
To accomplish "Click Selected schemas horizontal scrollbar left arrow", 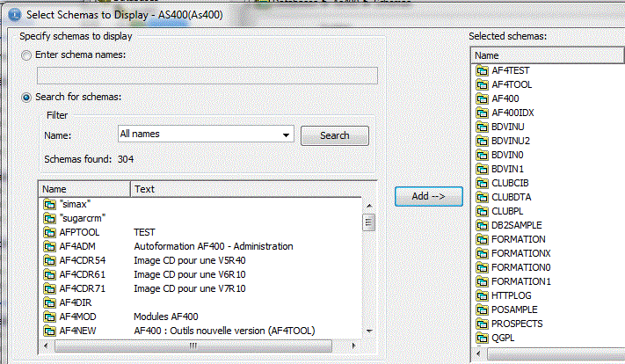I will coord(478,353).
